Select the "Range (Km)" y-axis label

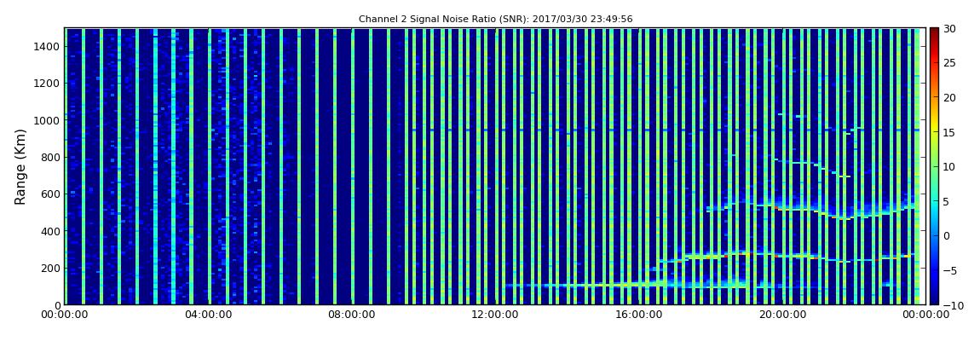tap(20, 167)
